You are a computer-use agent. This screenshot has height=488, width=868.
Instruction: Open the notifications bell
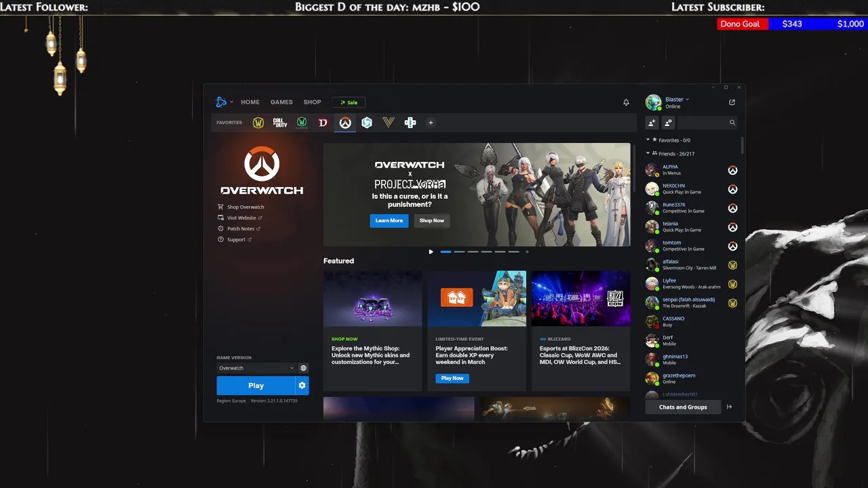pos(626,102)
